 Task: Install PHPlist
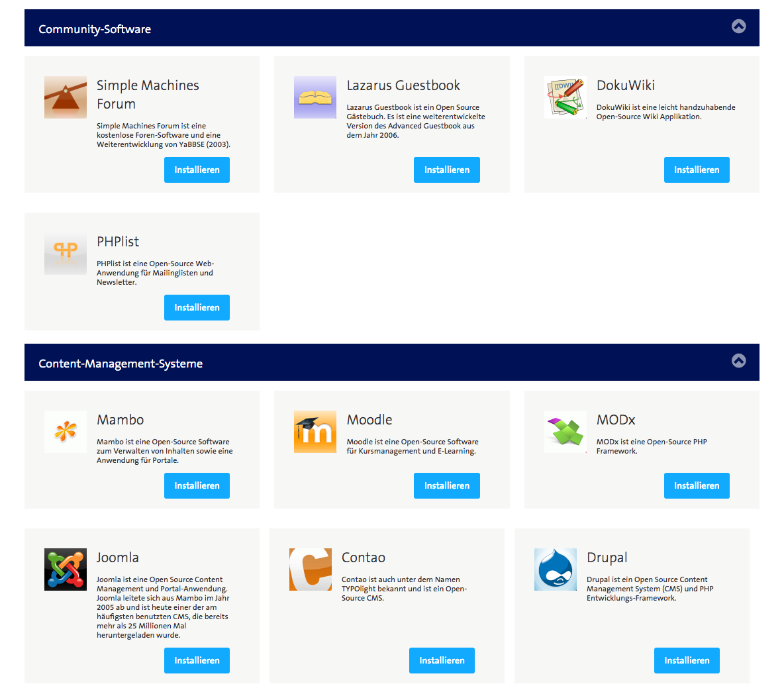click(x=197, y=307)
